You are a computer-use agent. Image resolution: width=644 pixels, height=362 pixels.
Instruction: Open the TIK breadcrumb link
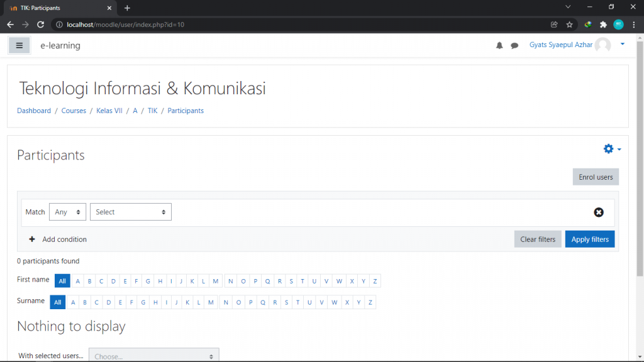pyautogui.click(x=152, y=111)
